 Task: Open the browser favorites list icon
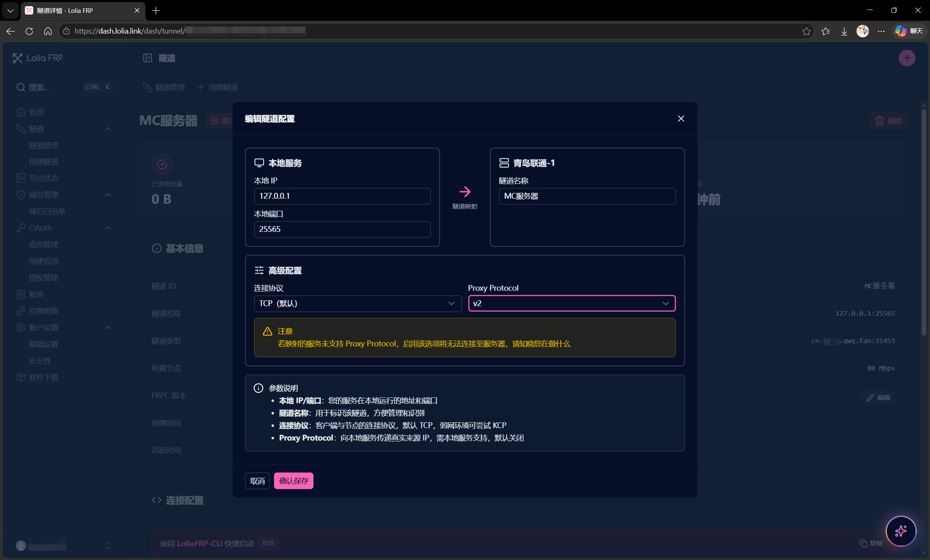point(825,31)
